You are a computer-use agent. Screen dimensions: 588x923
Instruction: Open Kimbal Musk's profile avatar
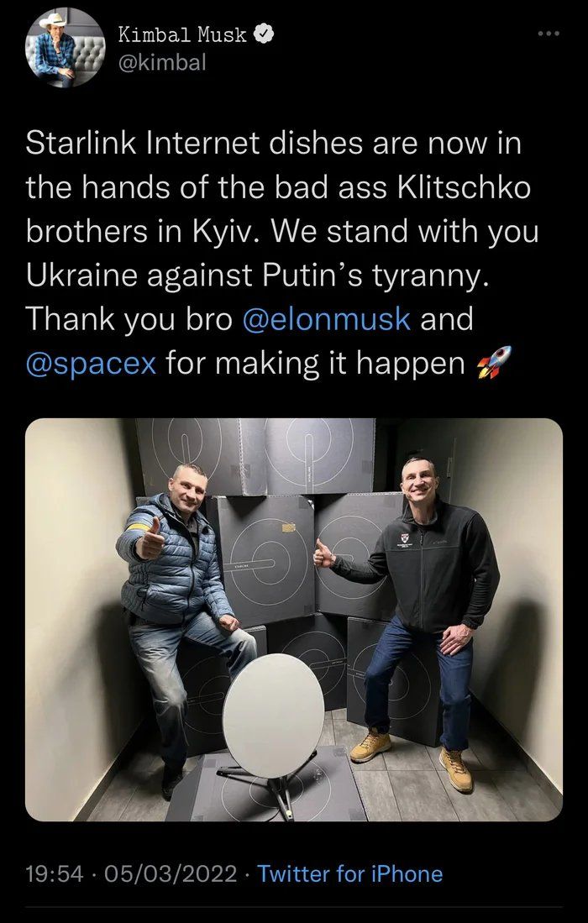(x=66, y=48)
